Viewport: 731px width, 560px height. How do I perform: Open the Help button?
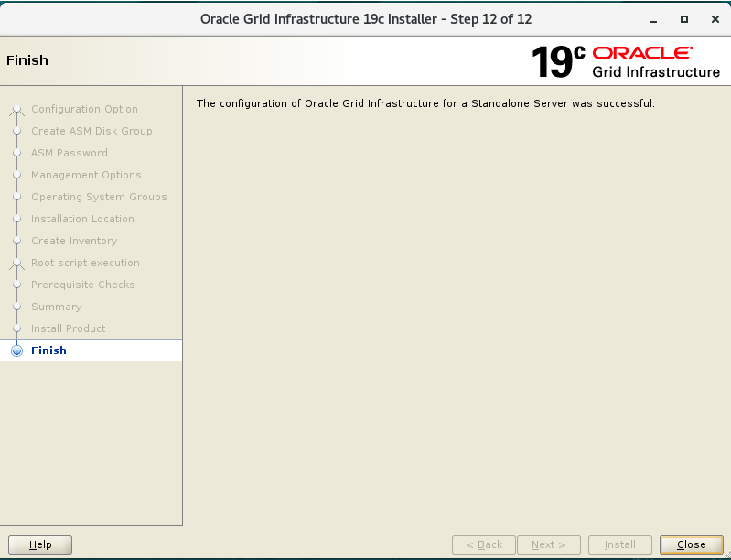(x=40, y=544)
